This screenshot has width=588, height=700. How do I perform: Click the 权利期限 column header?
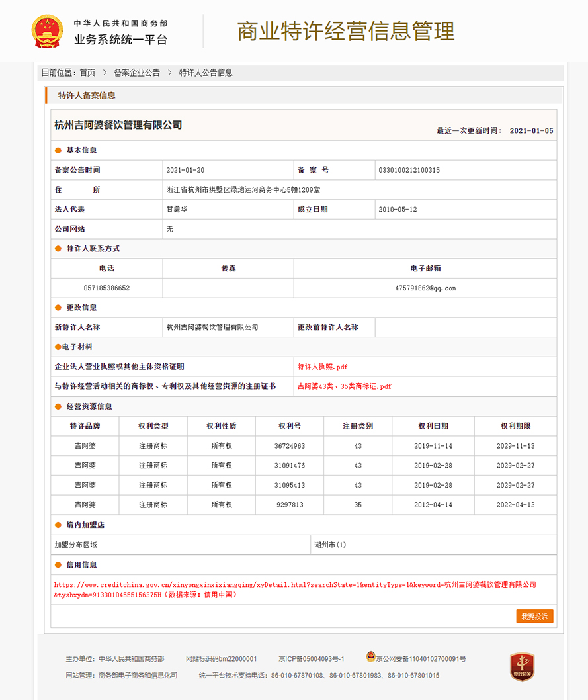pos(516,426)
